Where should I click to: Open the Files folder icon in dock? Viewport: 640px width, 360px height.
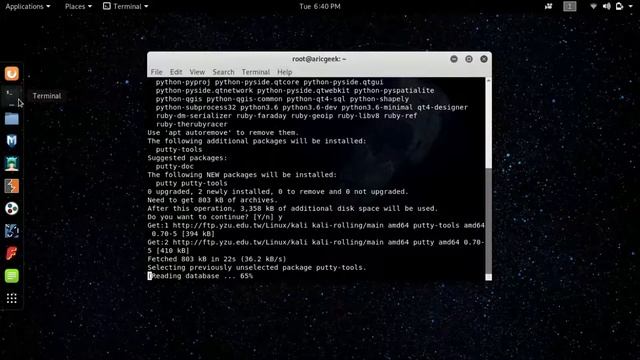tap(11, 119)
